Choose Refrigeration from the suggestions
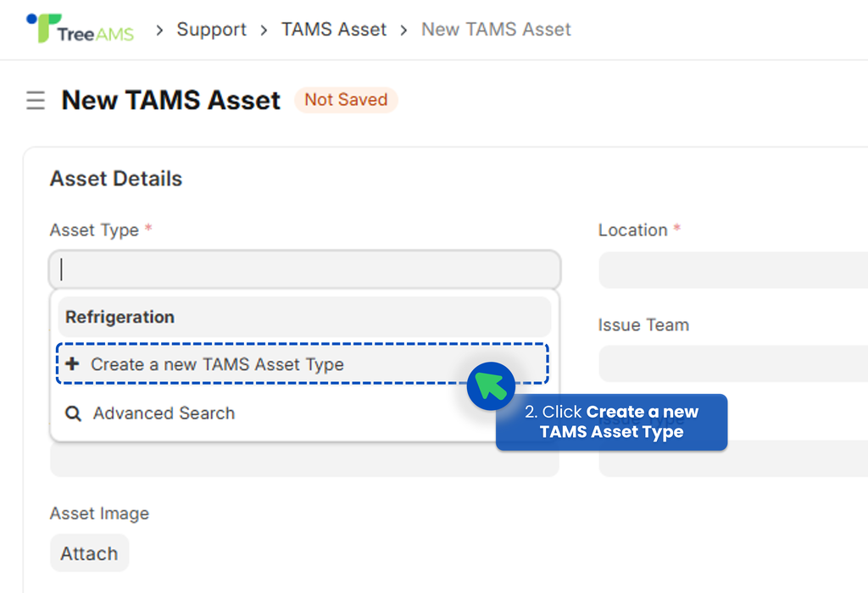Image resolution: width=868 pixels, height=593 pixels. [x=304, y=317]
